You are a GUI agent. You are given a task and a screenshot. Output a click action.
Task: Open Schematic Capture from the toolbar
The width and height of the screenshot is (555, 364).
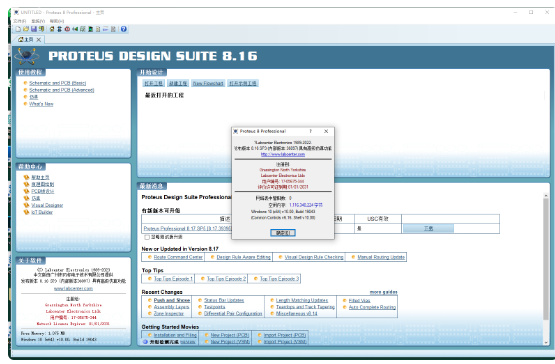(x=60, y=29)
